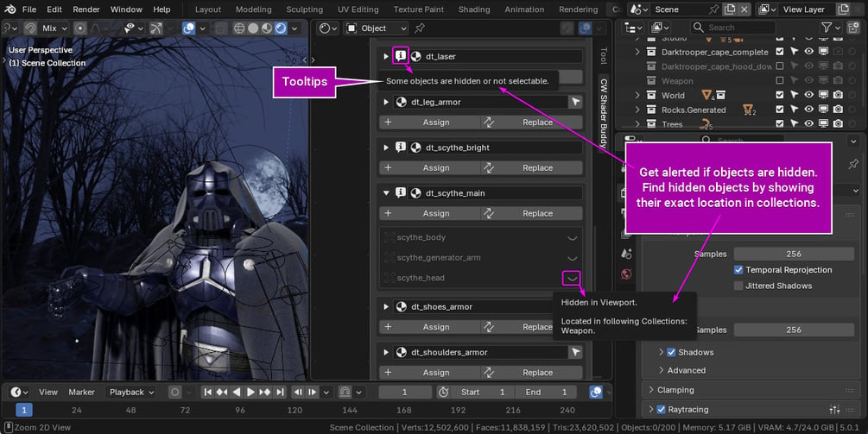Enable Darktrooper_cape_hood_down collection checkbox
This screenshot has width=868, height=434.
[780, 66]
